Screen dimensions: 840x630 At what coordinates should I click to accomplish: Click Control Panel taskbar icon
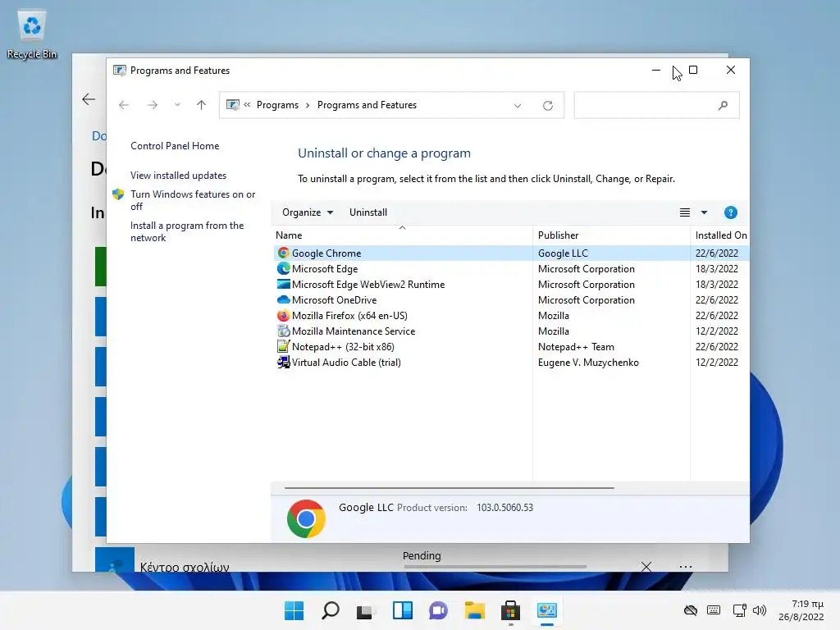547,610
